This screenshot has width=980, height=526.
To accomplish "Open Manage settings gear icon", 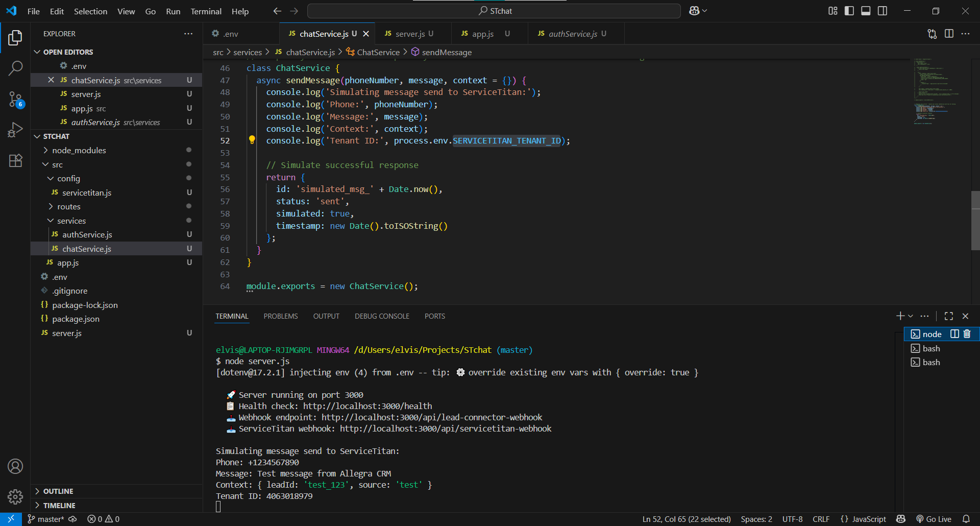I will click(15, 496).
